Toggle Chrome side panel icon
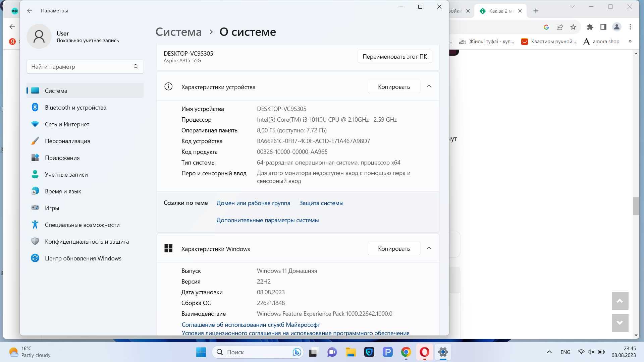Screen dimensions: 644x362 click(x=603, y=27)
